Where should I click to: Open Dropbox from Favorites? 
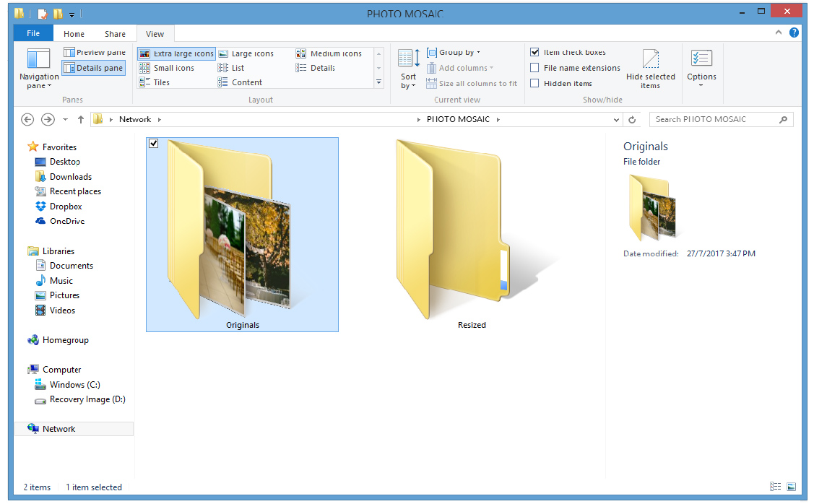(66, 207)
